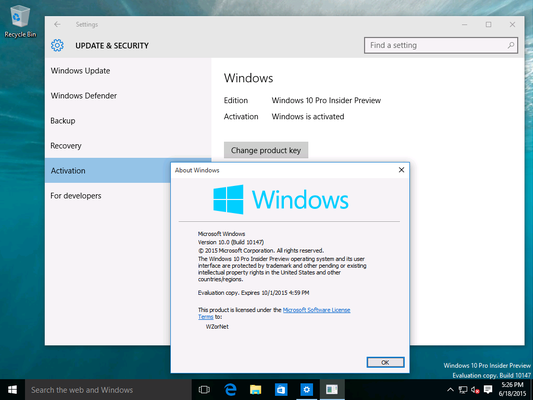
Task: Click the 'Windows 10 Pro Insider Preview' edition value
Action: point(326,101)
